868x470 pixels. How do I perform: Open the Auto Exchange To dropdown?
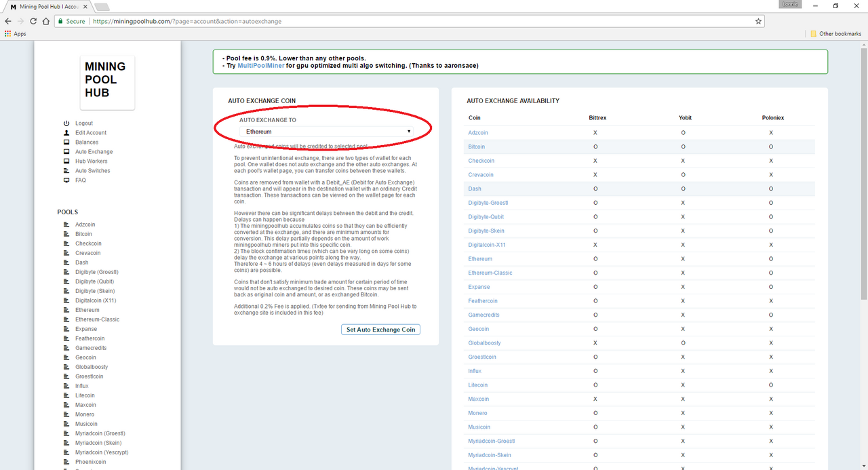[x=327, y=132]
